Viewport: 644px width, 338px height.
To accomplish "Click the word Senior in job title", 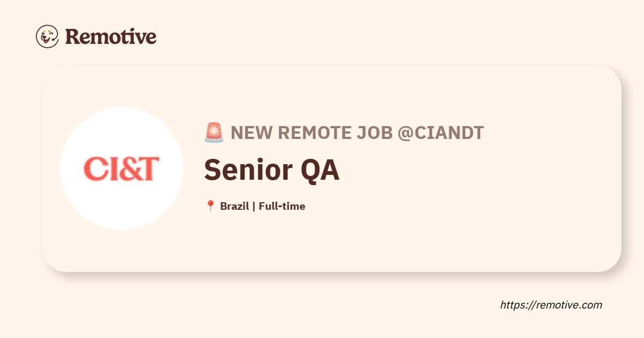I will click(244, 170).
